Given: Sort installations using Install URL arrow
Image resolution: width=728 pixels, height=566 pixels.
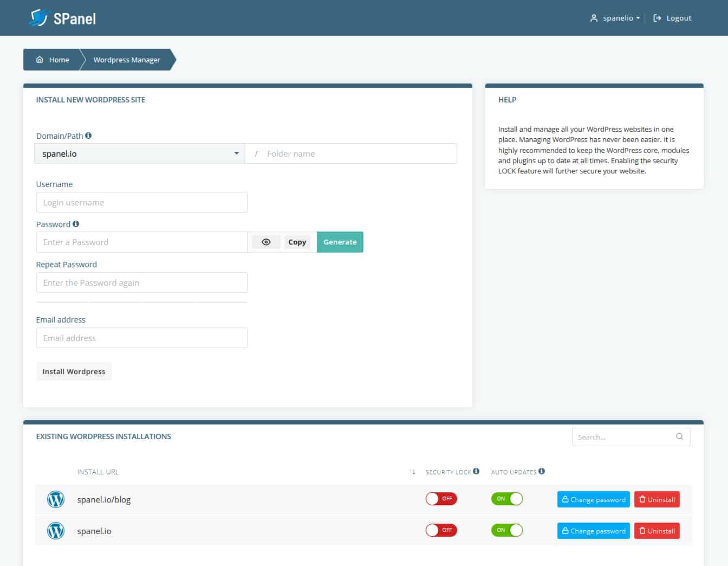Looking at the screenshot, I should pos(413,472).
